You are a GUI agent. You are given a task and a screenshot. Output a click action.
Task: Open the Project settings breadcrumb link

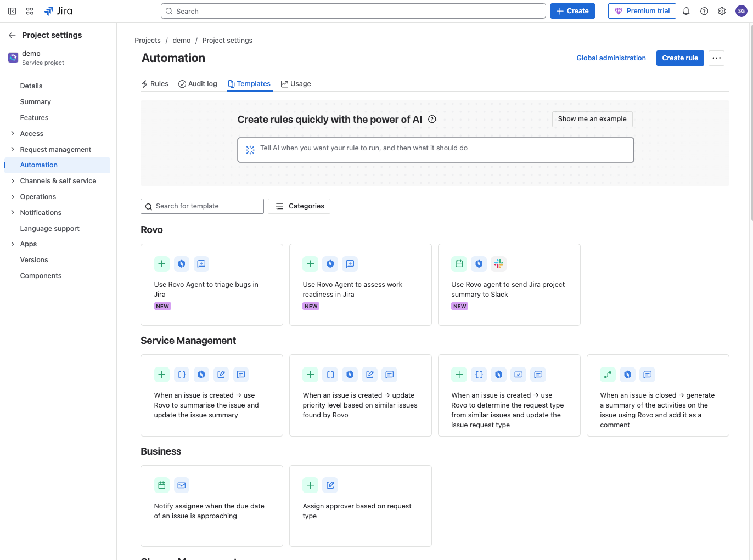pyautogui.click(x=227, y=41)
